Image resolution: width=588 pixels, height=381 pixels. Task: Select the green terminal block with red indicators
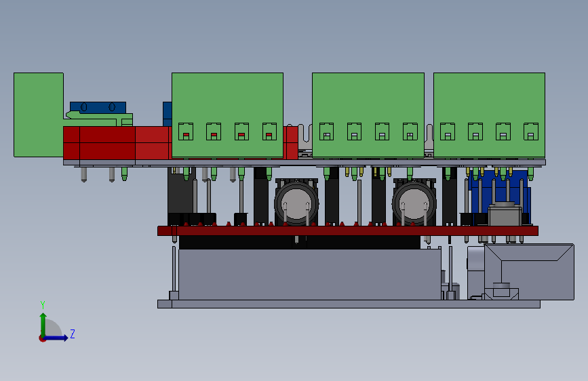(x=227, y=115)
